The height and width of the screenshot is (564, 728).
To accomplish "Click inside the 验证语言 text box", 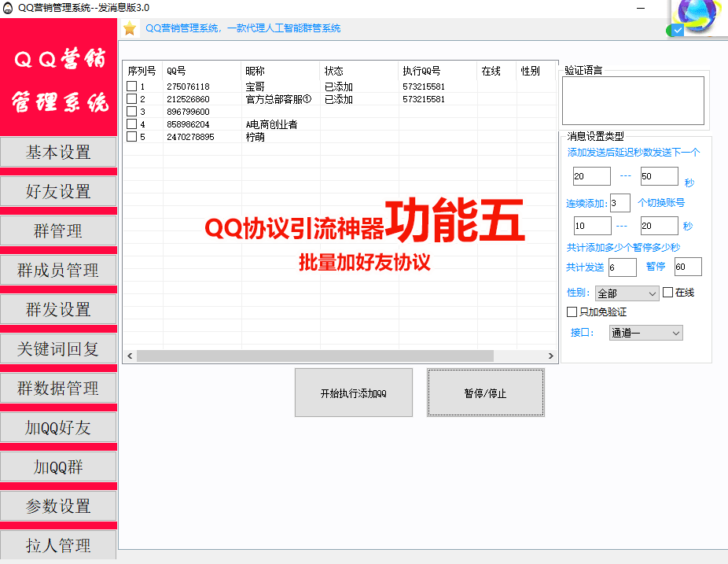I will pos(634,101).
